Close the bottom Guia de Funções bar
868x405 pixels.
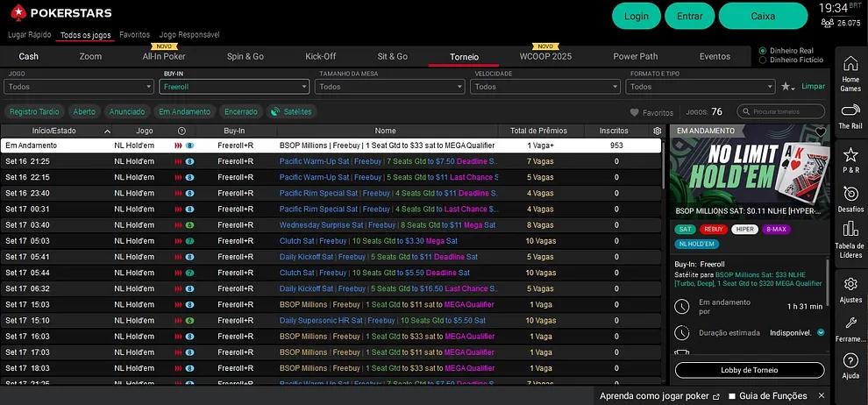821,395
